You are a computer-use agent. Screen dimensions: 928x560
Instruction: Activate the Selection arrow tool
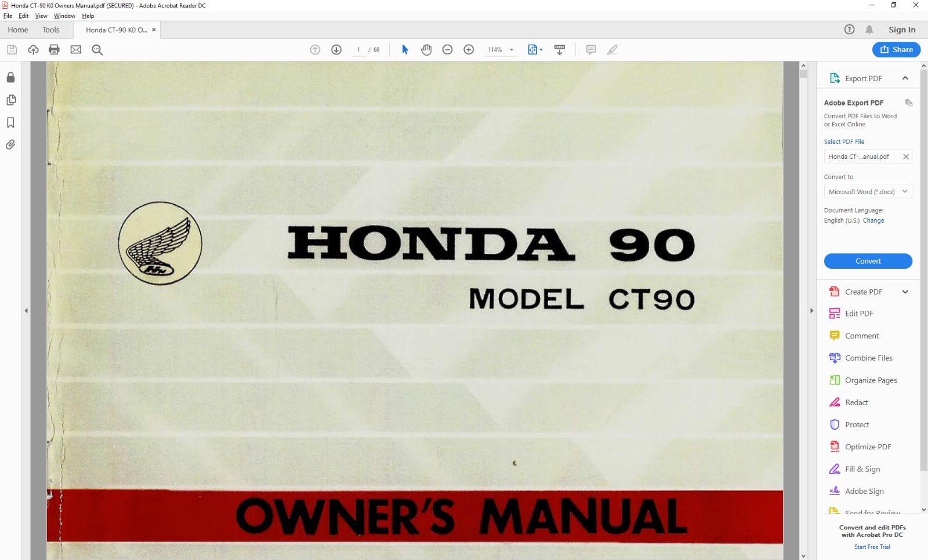tap(405, 50)
